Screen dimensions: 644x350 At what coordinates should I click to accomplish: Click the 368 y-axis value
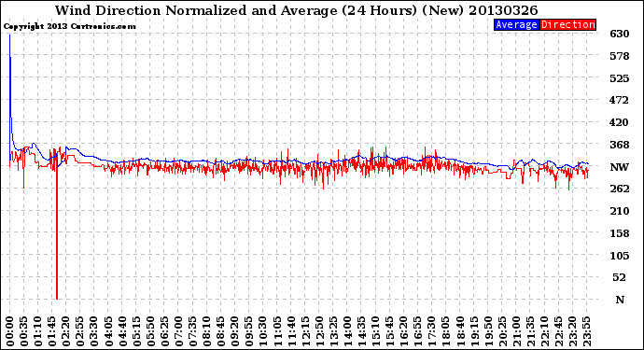click(620, 145)
